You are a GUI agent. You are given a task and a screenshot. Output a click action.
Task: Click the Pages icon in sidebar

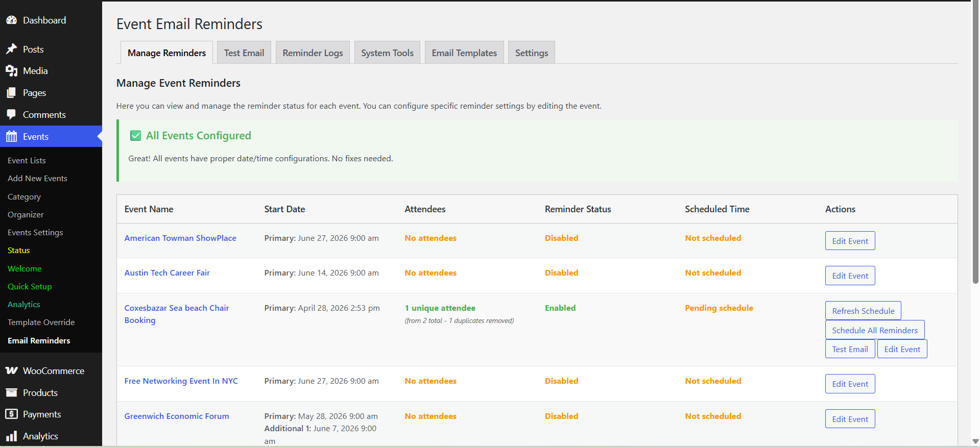(x=12, y=93)
